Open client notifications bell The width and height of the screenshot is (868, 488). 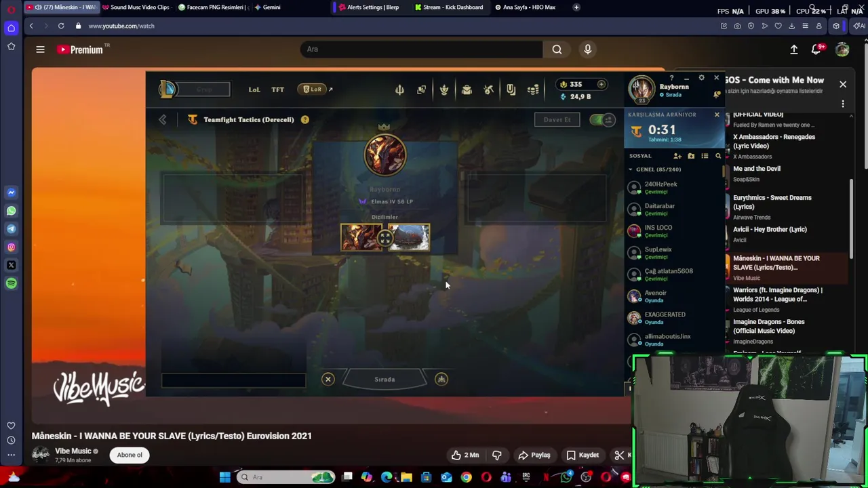717,94
